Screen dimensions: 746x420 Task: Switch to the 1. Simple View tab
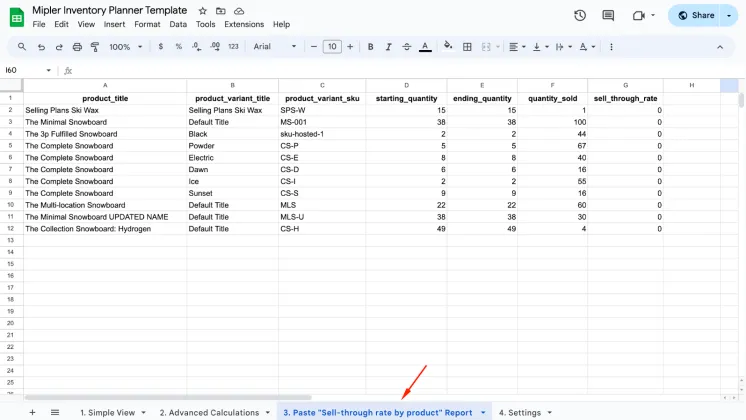pos(108,412)
